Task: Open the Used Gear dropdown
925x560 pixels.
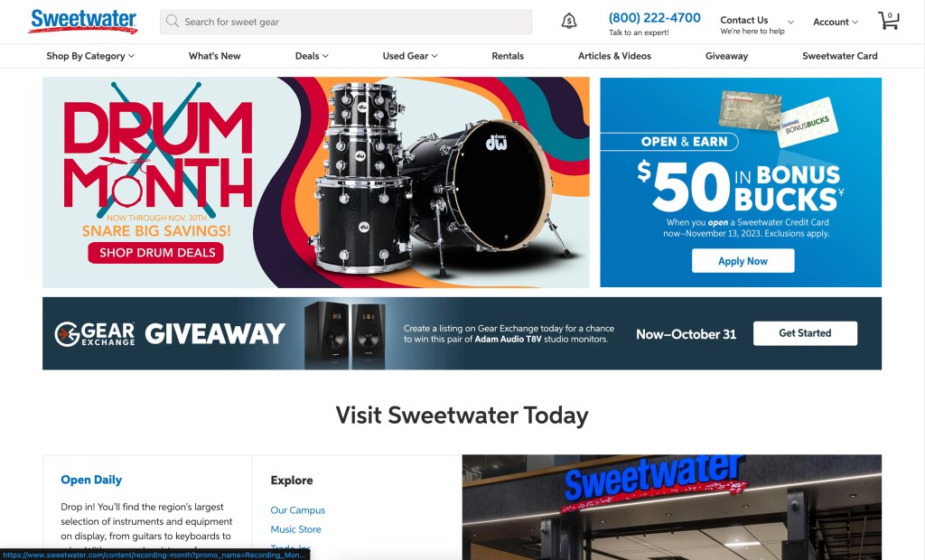Action: (x=410, y=56)
